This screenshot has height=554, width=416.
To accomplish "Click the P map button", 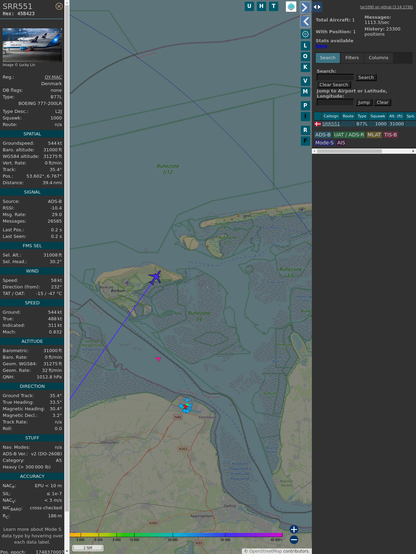I will pos(305,105).
